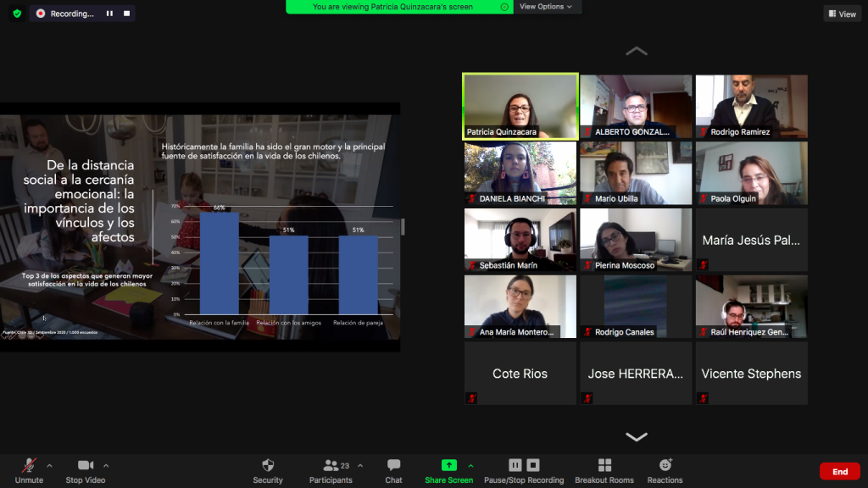Open the View Options dropdown
Viewport: 868px width, 488px height.
pyautogui.click(x=545, y=7)
